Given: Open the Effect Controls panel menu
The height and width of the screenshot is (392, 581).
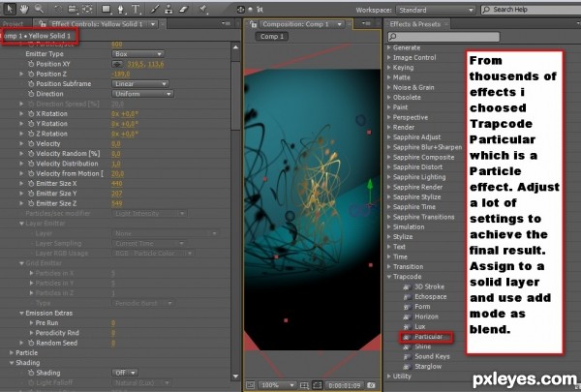Looking at the screenshot, I should coord(226,23).
